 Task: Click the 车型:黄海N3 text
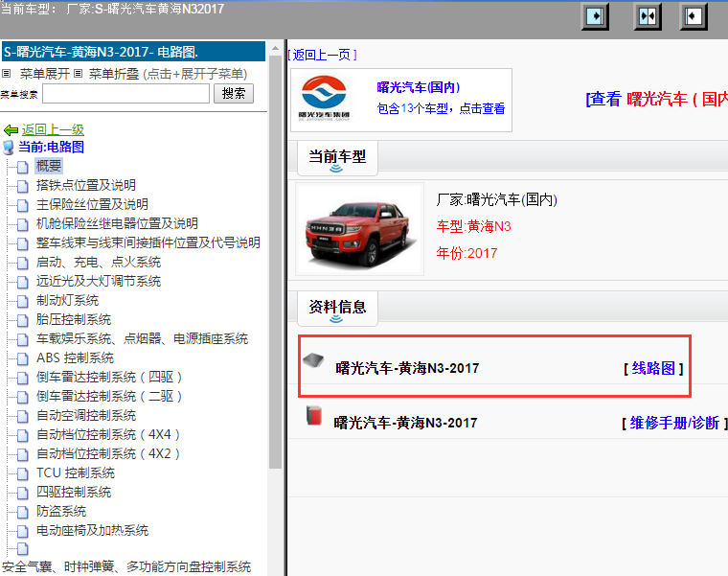473,227
